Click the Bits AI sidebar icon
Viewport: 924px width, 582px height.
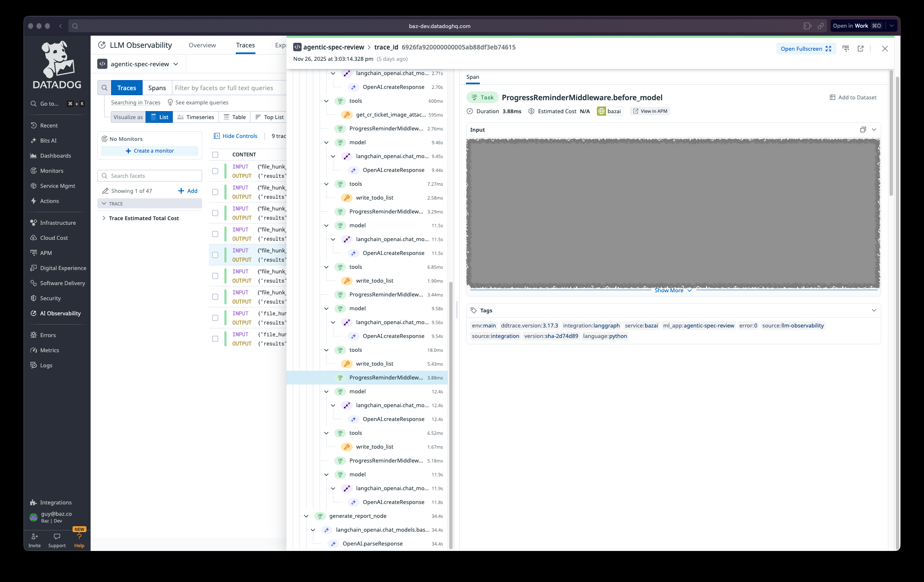point(34,140)
